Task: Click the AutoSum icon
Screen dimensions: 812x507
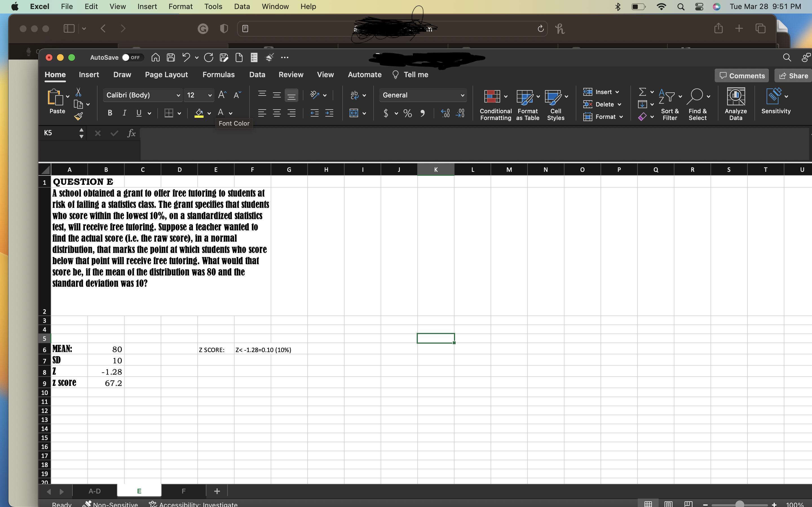Action: coord(643,92)
